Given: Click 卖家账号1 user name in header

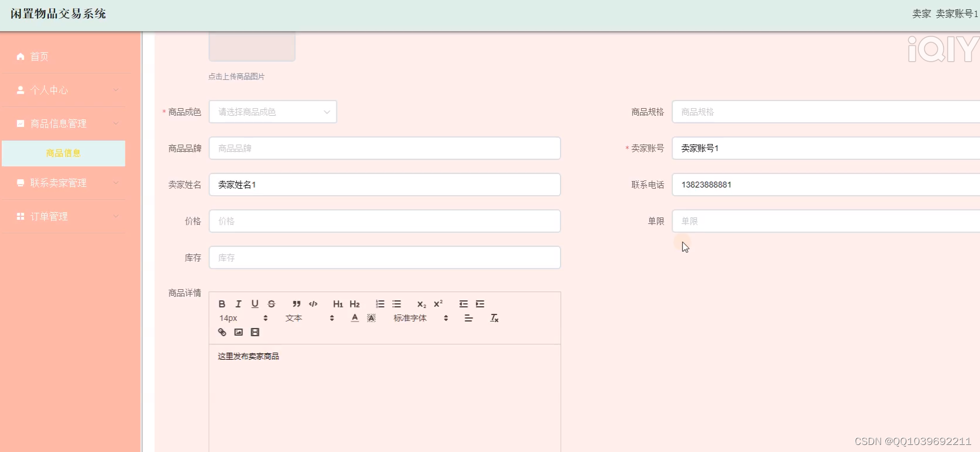Looking at the screenshot, I should pos(956,14).
